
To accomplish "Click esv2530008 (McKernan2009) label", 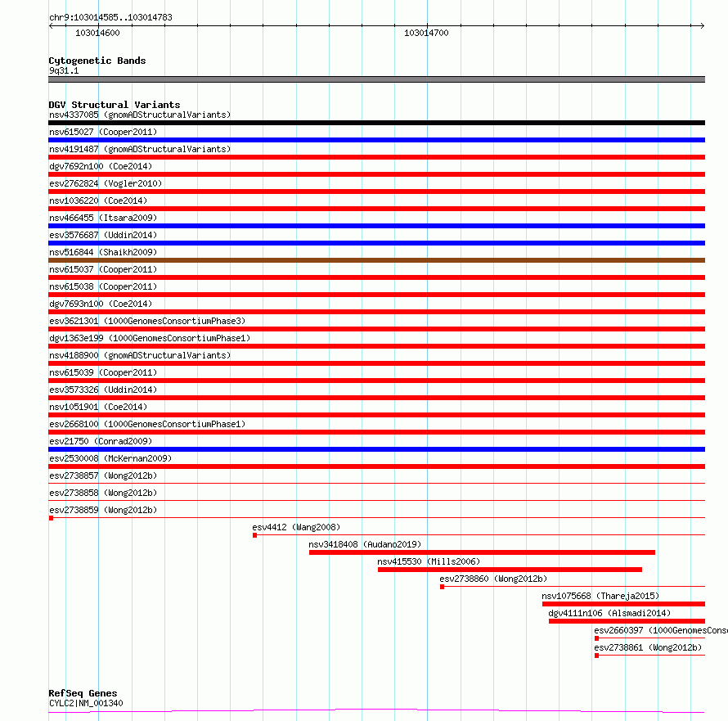I will 110,458.
